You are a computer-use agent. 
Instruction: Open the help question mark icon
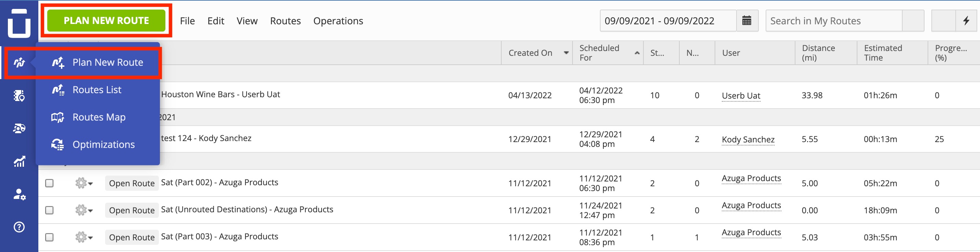(19, 227)
